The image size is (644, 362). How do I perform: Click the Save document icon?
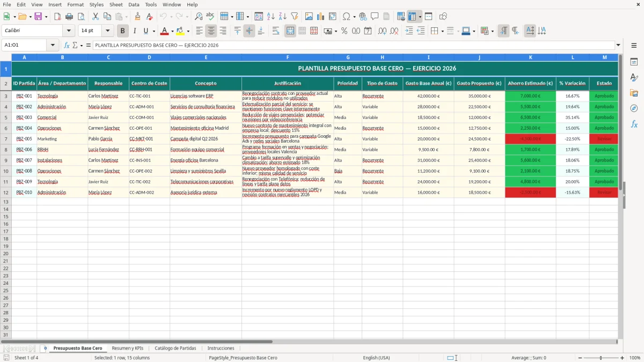(38, 17)
